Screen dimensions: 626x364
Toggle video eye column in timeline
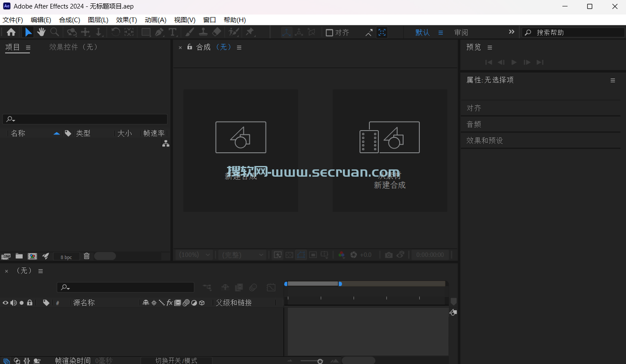(6, 303)
